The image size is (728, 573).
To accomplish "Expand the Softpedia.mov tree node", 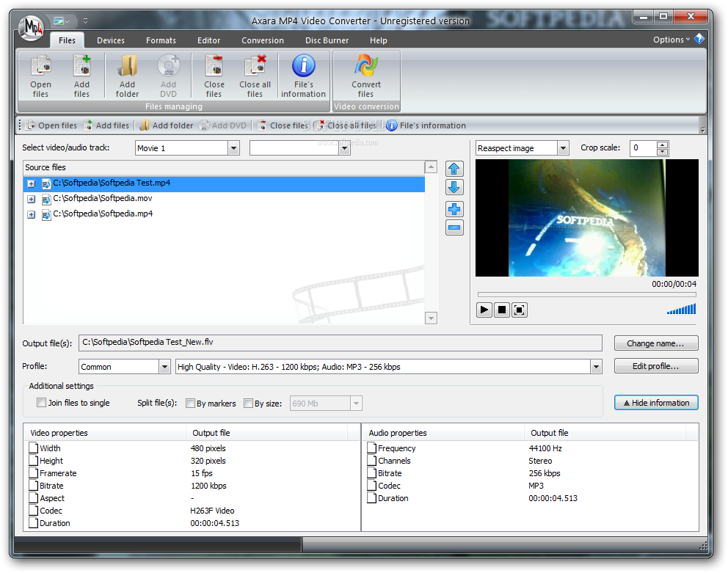I will point(31,200).
